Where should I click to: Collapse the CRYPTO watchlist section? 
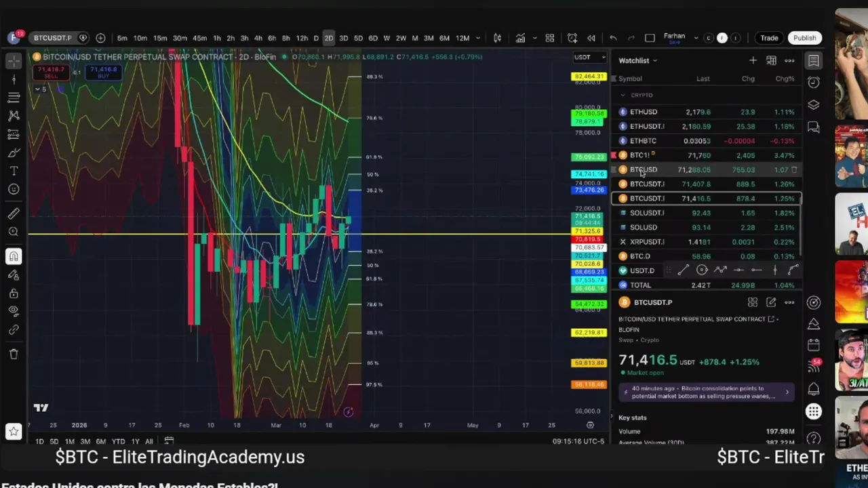[623, 95]
